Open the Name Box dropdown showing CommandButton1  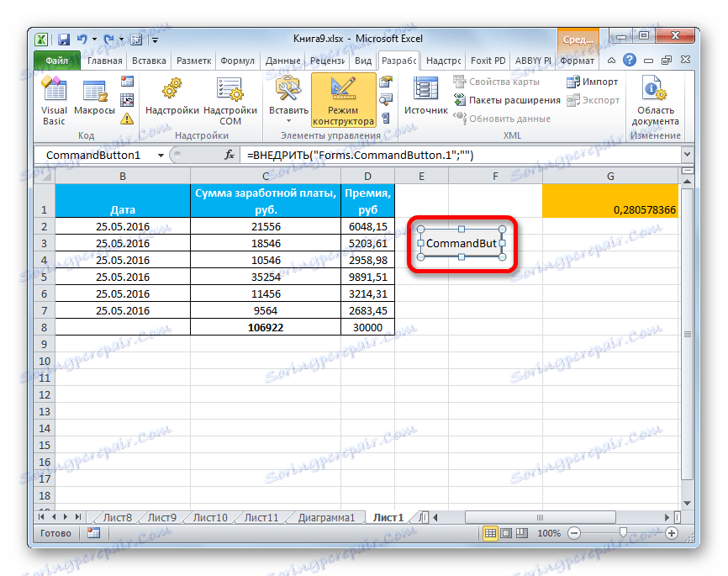tap(162, 155)
